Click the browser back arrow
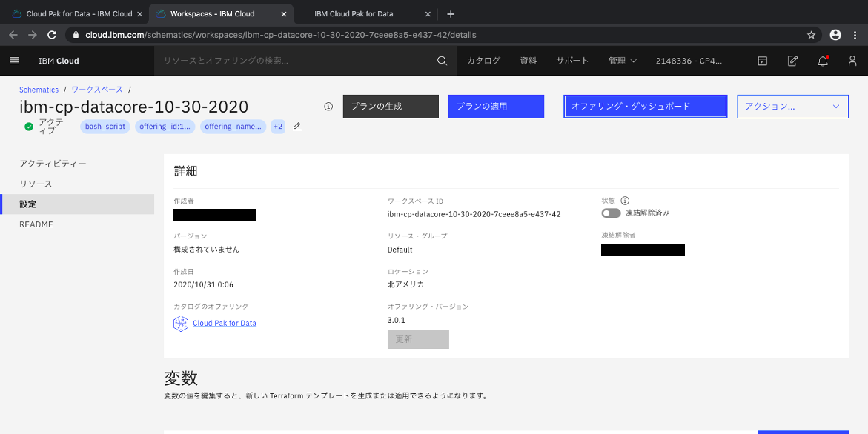This screenshot has height=434, width=868. (x=13, y=35)
